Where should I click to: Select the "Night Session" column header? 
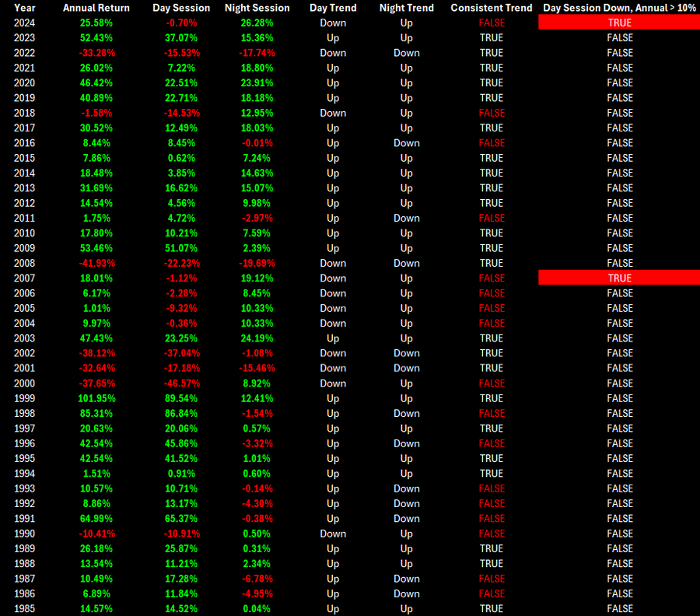[257, 8]
